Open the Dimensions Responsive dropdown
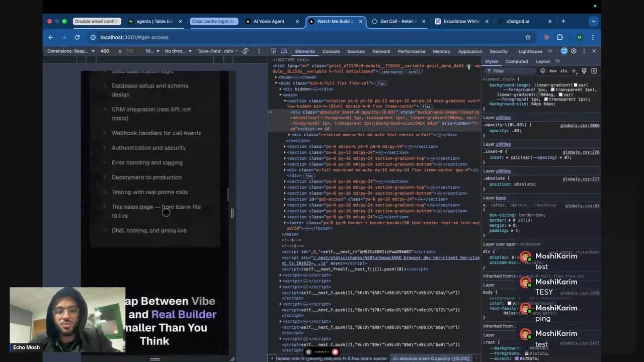The width and height of the screenshot is (644, 362). [71, 51]
